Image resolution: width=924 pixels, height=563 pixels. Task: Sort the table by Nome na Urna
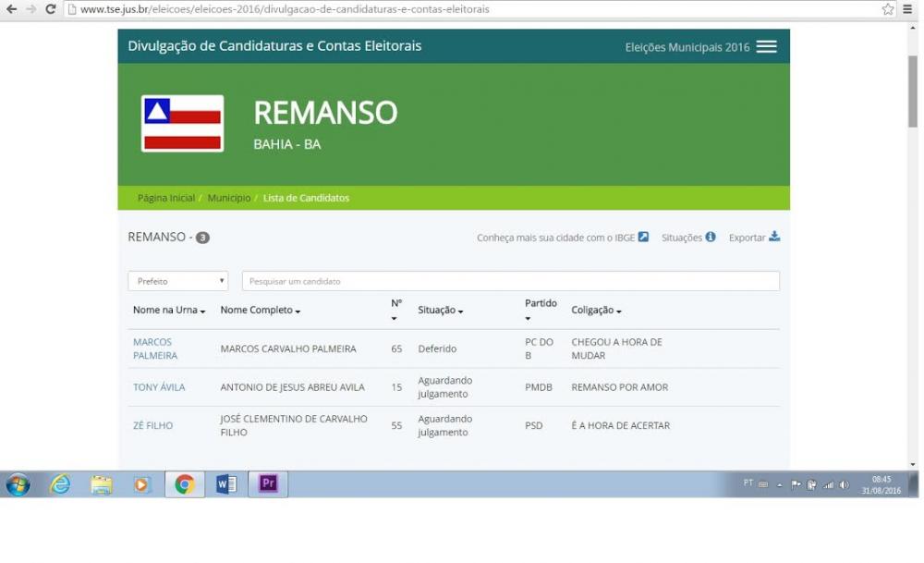tap(168, 311)
